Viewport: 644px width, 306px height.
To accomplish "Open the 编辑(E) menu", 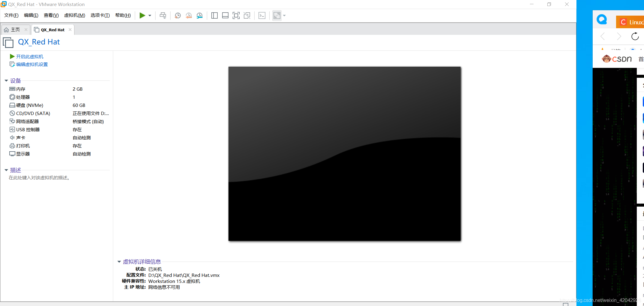I will point(31,15).
